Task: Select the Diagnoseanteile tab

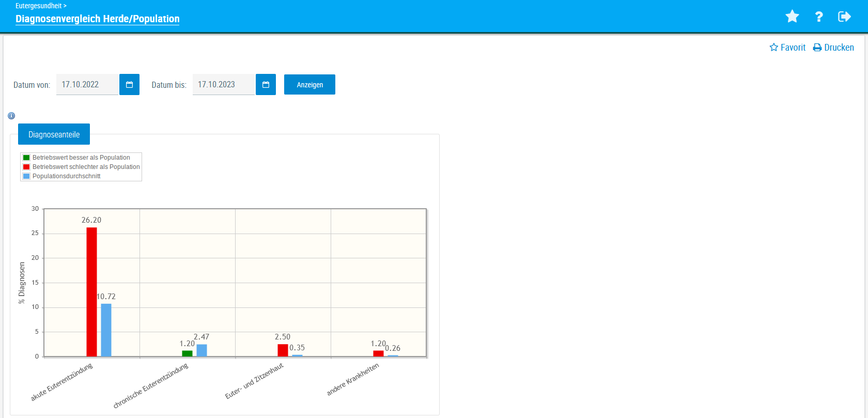Action: 54,134
